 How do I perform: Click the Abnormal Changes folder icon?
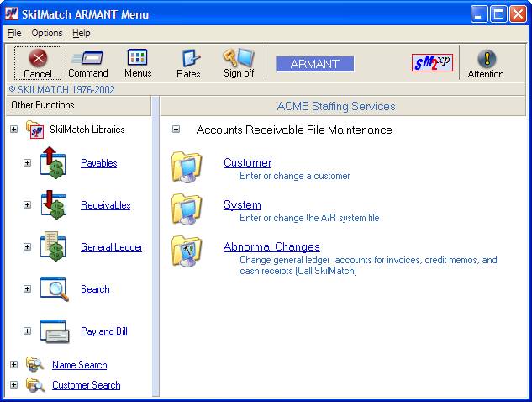pos(187,251)
